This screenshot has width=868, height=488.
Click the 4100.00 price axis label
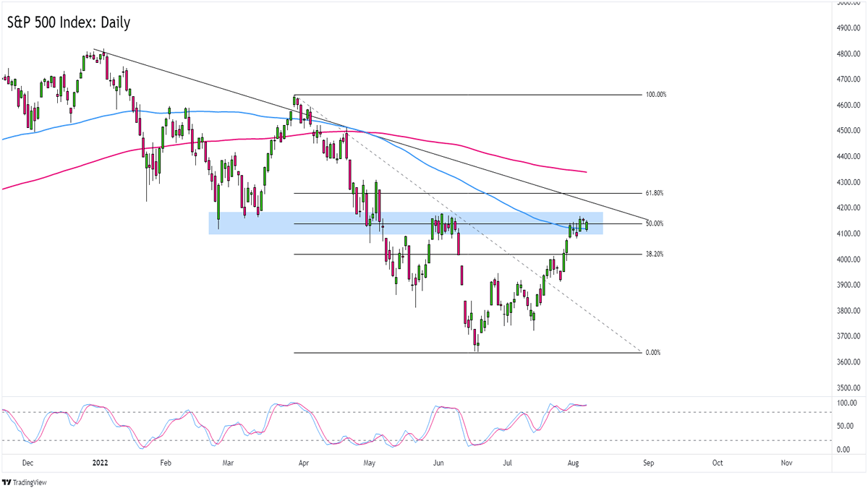pyautogui.click(x=848, y=234)
